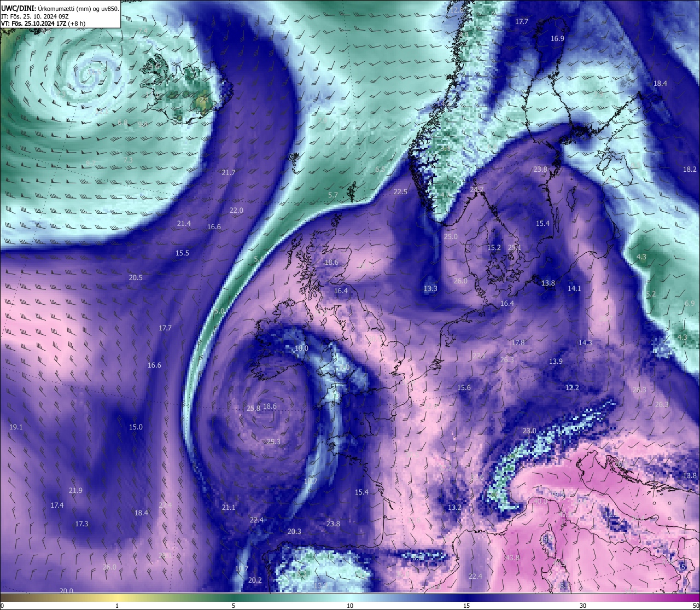
Task: Click the map value "15.5"
Action: point(182,253)
